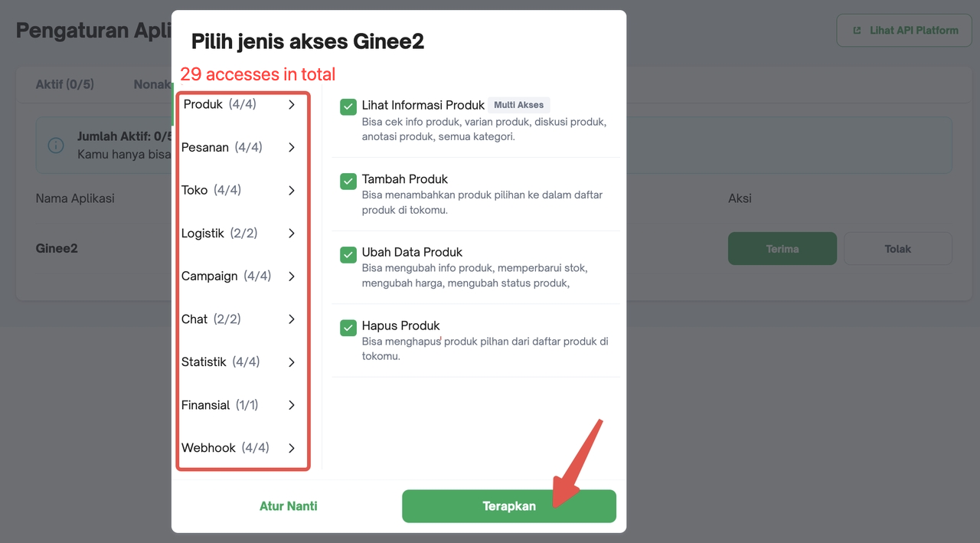
Task: Switch to the Aktif (0/5) tab
Action: (x=65, y=84)
